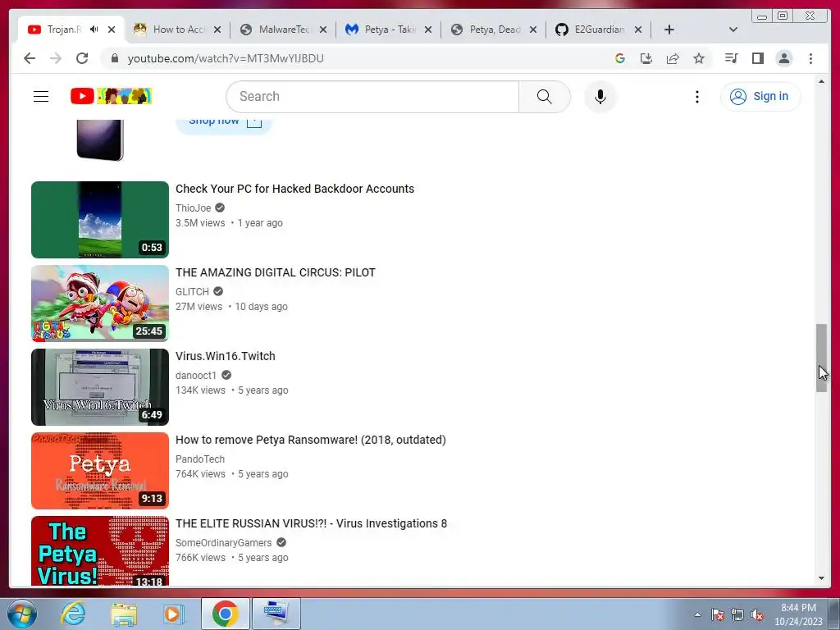This screenshot has height=630, width=840.
Task: Bookmark this tab with the star
Action: pyautogui.click(x=699, y=58)
